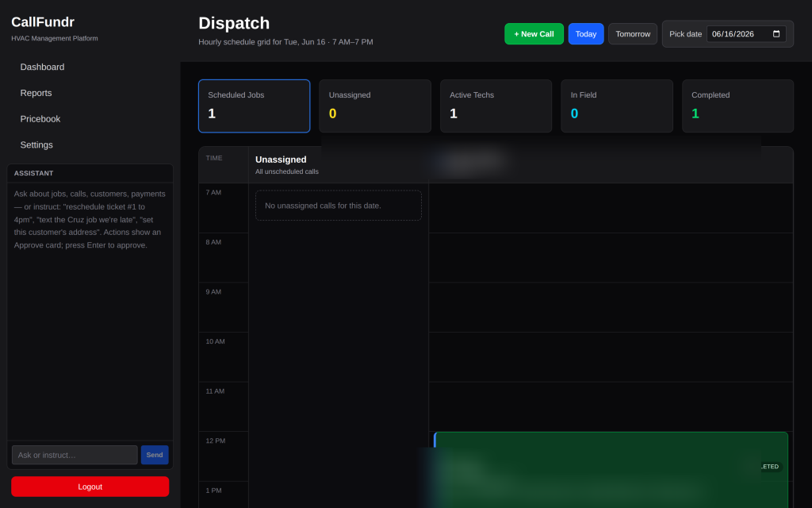Switch the schedule to Tomorrow
The width and height of the screenshot is (812, 508).
633,33
